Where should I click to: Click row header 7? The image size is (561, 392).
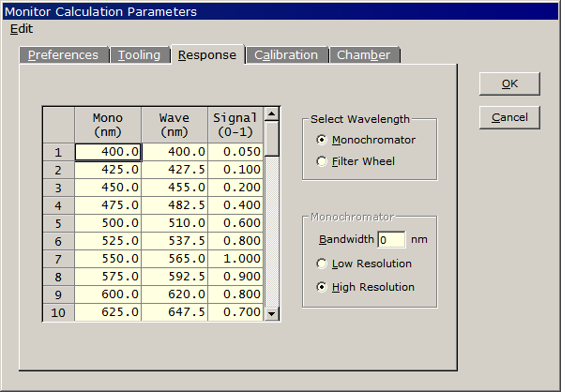pyautogui.click(x=59, y=259)
